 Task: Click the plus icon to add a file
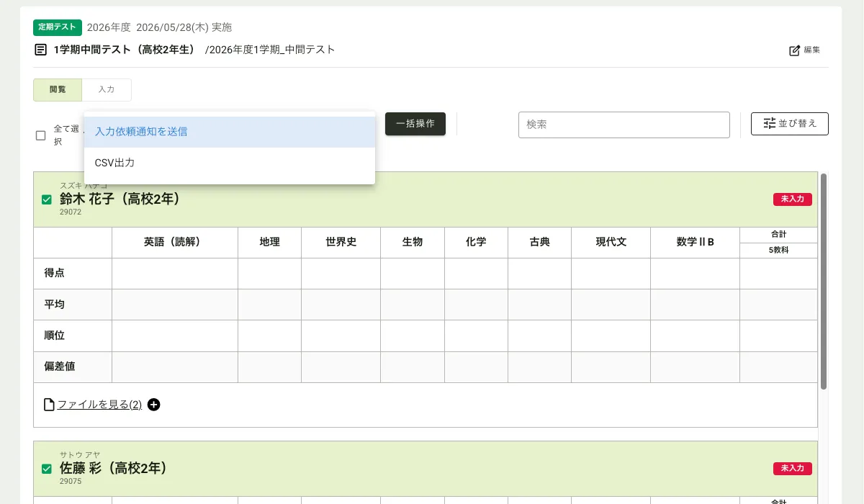pos(153,405)
